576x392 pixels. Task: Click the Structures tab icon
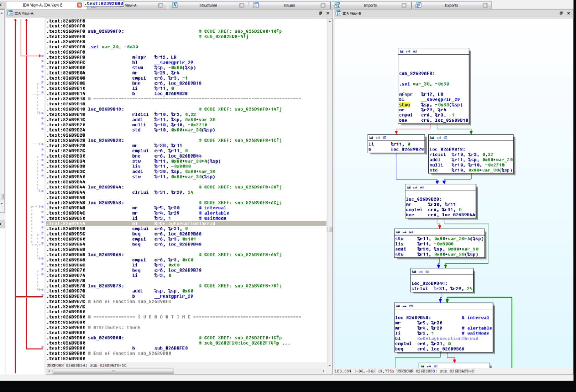[175, 5]
